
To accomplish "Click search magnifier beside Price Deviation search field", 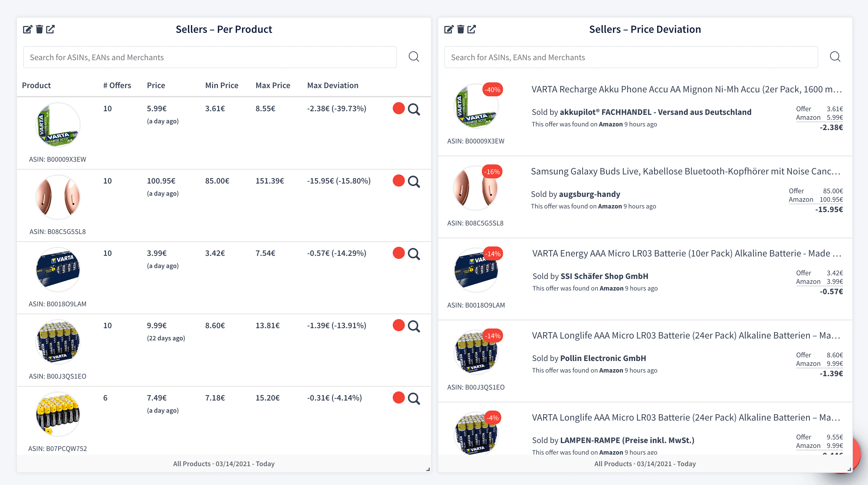I will tap(835, 57).
